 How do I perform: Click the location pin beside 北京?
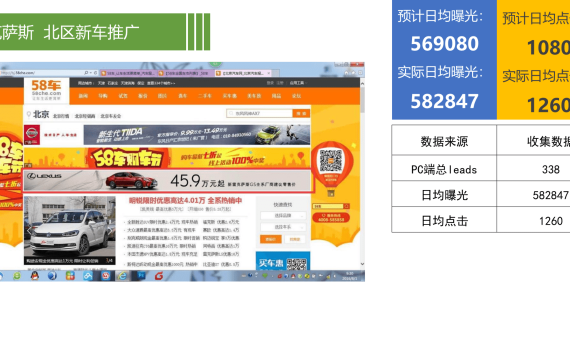[x=29, y=115]
